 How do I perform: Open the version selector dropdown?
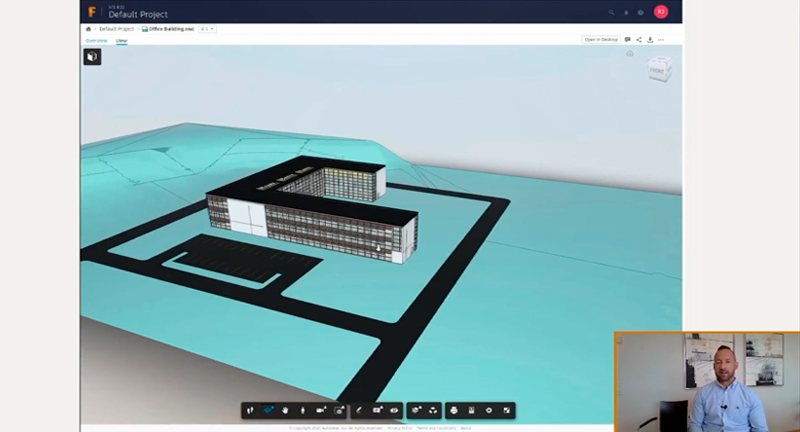pos(207,29)
